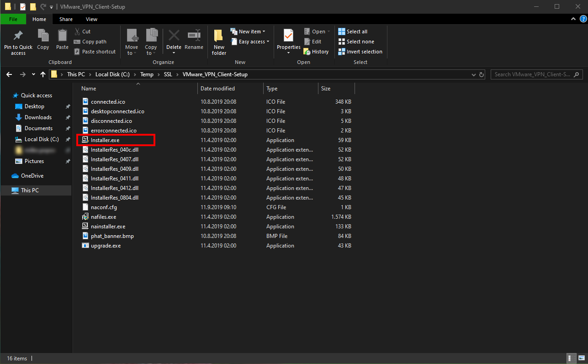This screenshot has height=364, width=588.
Task: Click SSL in address bar
Action: (168, 74)
